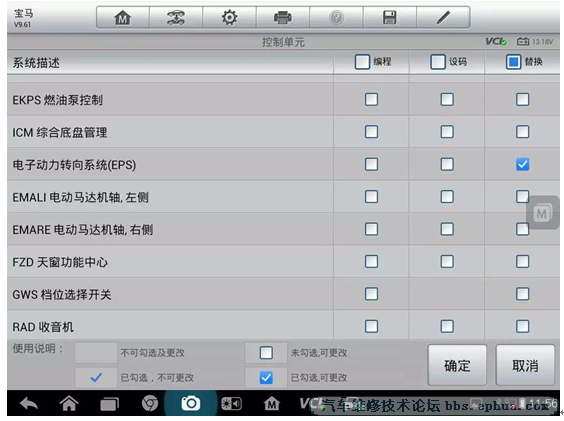The width and height of the screenshot is (564, 421).
Task: Open Chrome browser from bottom bar
Action: pos(150,403)
